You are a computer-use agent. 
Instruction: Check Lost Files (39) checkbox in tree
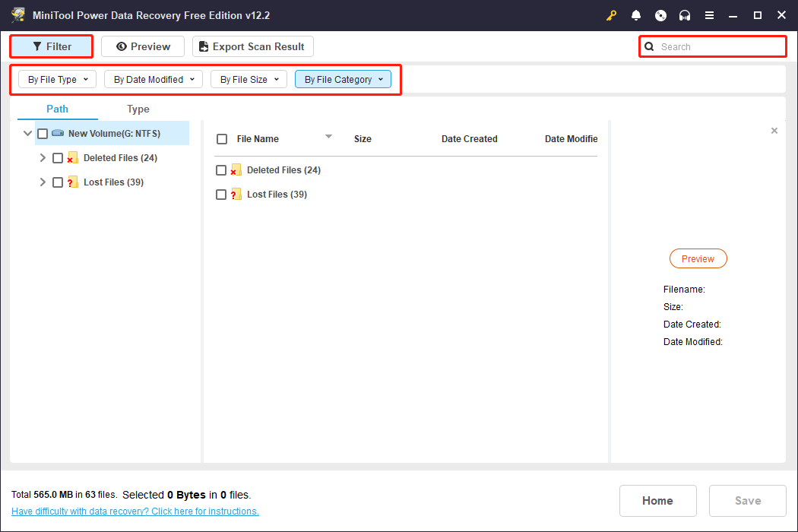pyautogui.click(x=58, y=182)
